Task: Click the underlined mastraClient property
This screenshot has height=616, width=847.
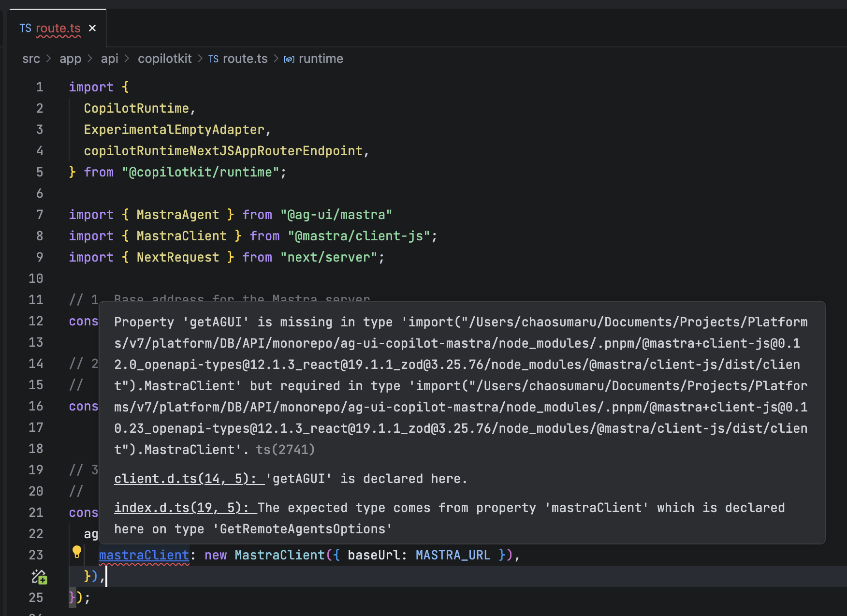Action: point(144,555)
